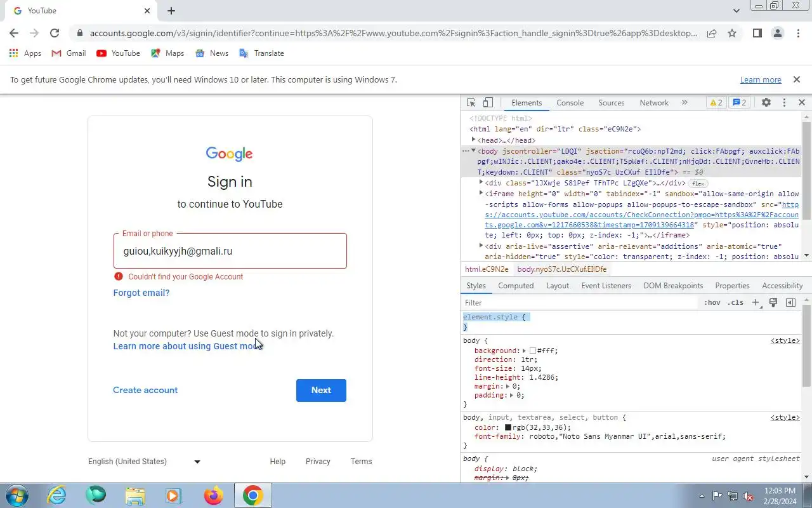This screenshot has height=508, width=812.
Task: Click Learn more in the update bar
Action: click(x=761, y=80)
